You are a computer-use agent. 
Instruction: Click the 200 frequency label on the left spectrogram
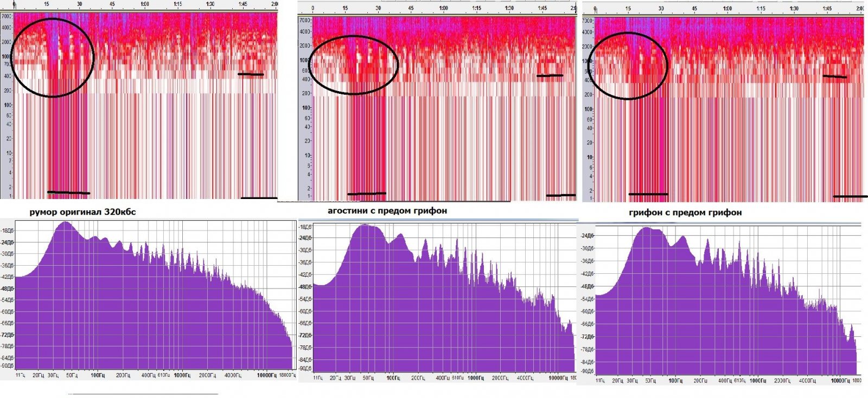(x=8, y=91)
